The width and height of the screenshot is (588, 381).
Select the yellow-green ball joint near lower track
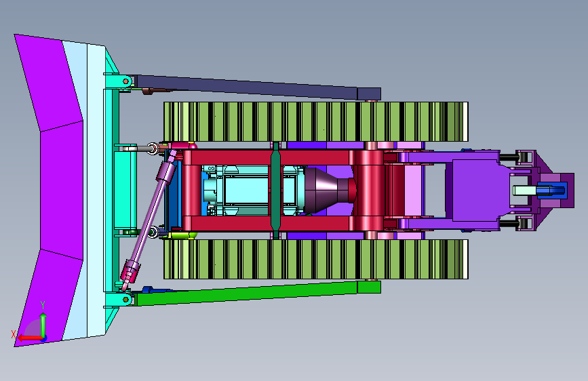[x=182, y=235]
